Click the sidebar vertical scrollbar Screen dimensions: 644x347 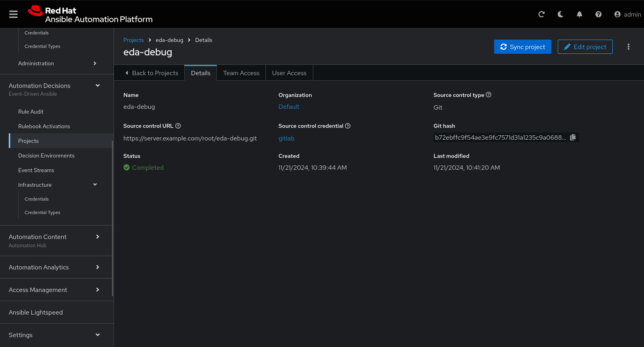[112, 218]
